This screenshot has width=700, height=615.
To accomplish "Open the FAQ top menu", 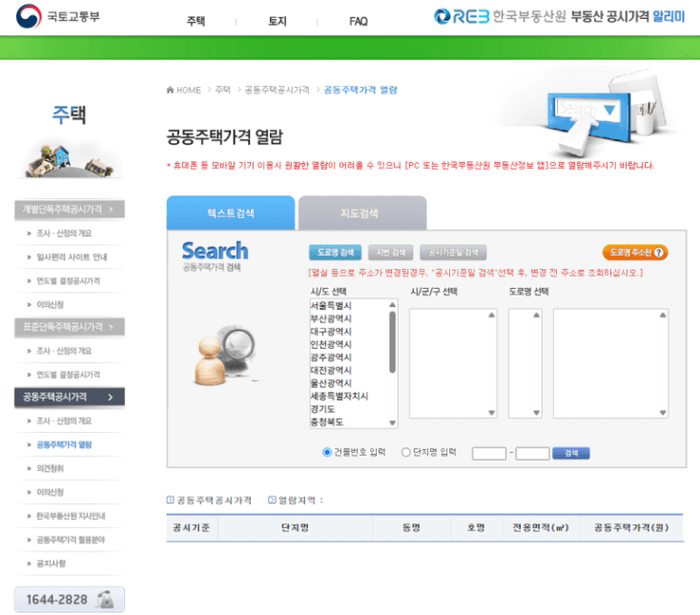I will click(x=358, y=21).
